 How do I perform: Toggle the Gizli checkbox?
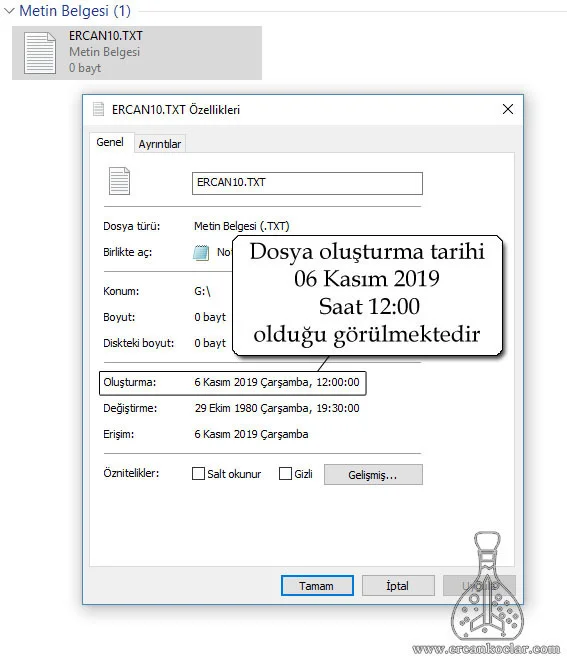[285, 474]
